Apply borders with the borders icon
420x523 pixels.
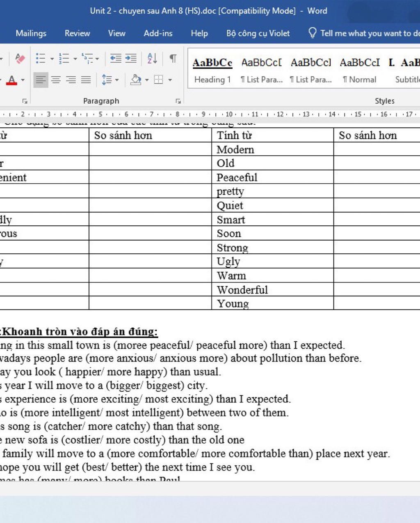159,80
